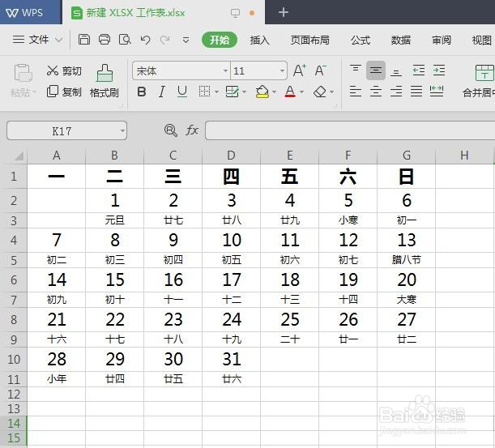Switch to the 视图 tab
Viewport: 495px width, 448px height.
pos(482,40)
